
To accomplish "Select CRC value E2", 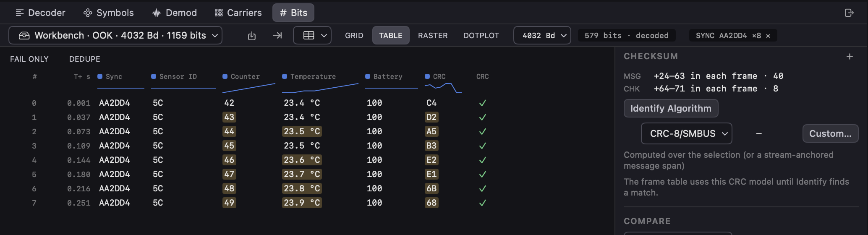I will tap(431, 160).
